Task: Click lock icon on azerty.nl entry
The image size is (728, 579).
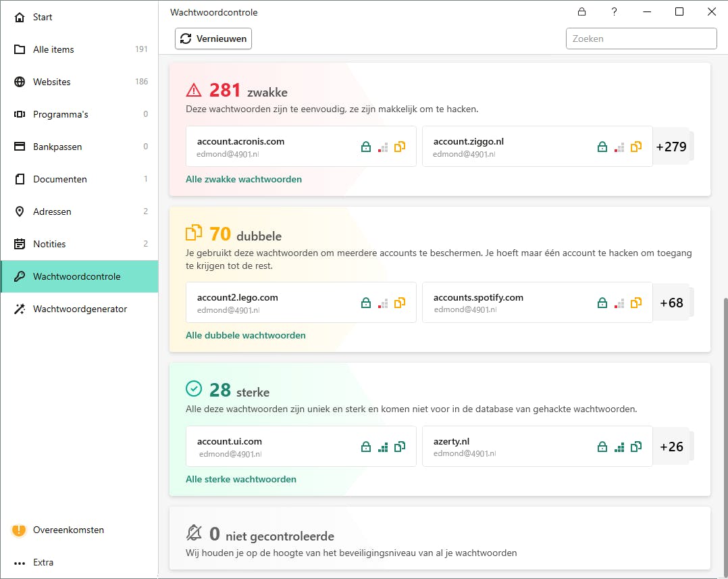Action: click(x=602, y=447)
